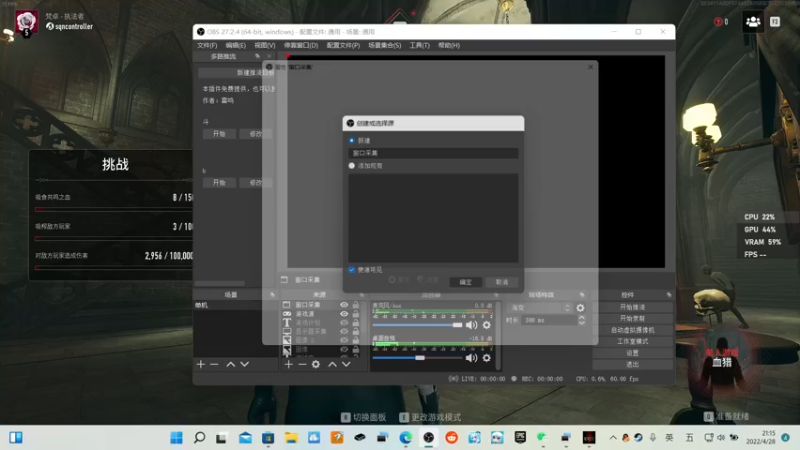Open Microsoft Edge from taskbar
Viewport: 800px width, 450px height.
click(x=406, y=438)
